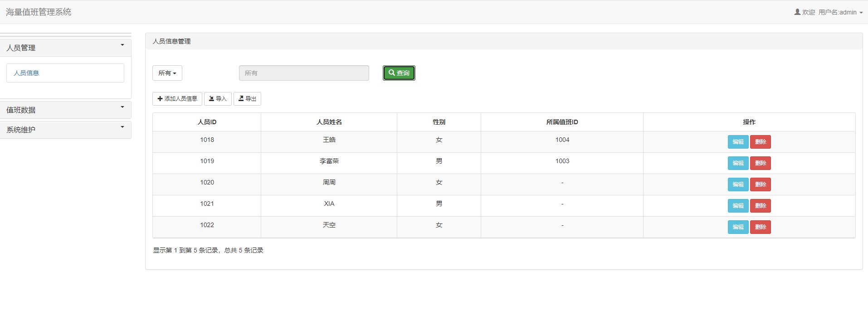Click the 导入 import button

pyautogui.click(x=218, y=99)
